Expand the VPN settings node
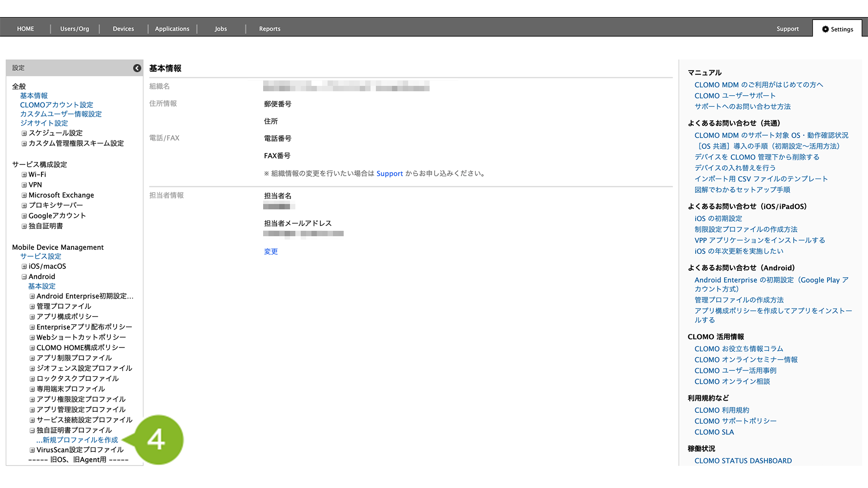Screen dimensions: 868x488 pyautogui.click(x=24, y=185)
